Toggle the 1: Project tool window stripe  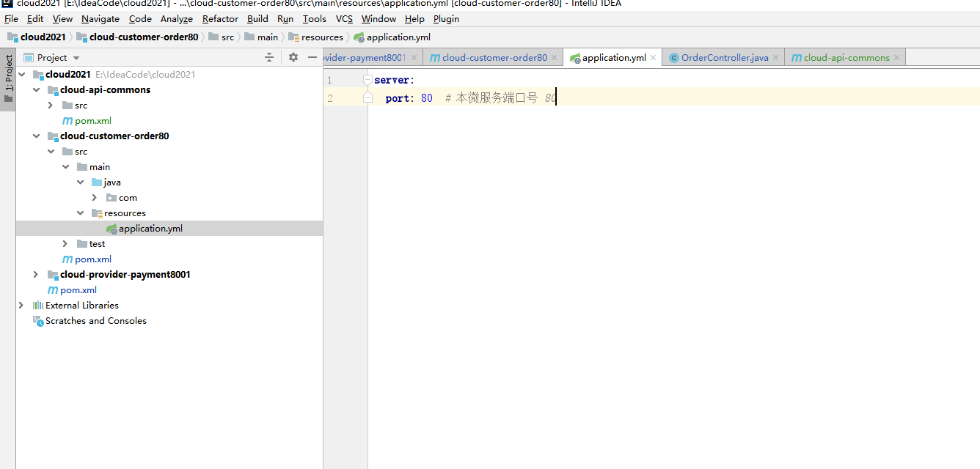pos(8,79)
